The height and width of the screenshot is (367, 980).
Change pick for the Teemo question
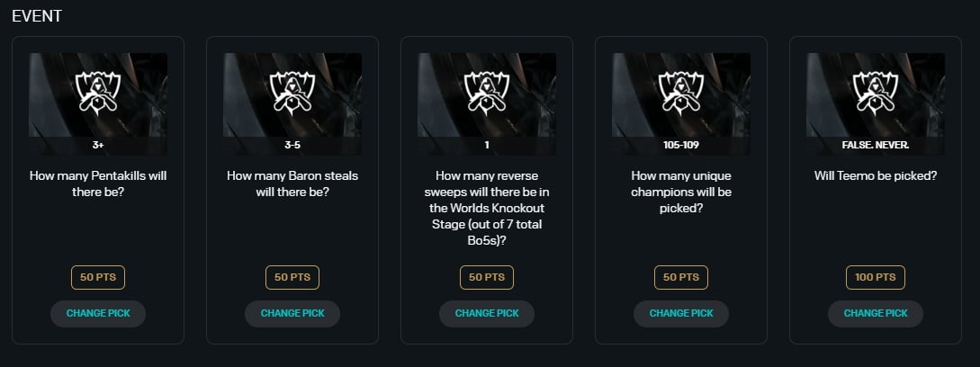(876, 314)
